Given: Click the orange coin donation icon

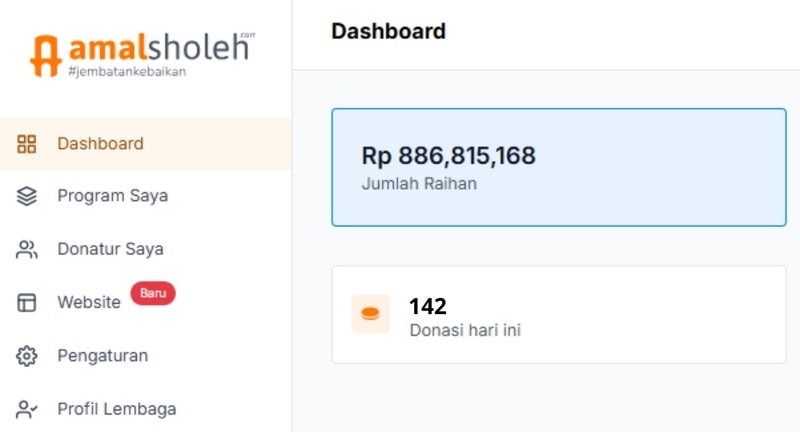Looking at the screenshot, I should tap(370, 314).
